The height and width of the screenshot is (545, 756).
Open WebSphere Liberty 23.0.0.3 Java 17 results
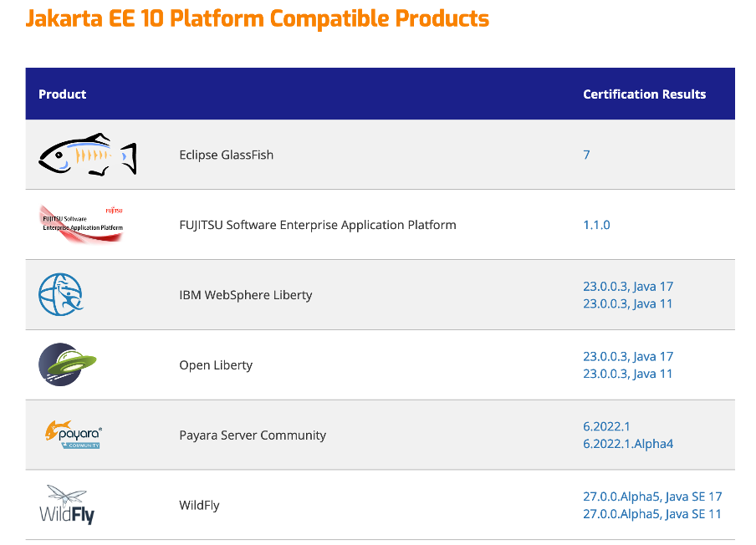pyautogui.click(x=628, y=286)
